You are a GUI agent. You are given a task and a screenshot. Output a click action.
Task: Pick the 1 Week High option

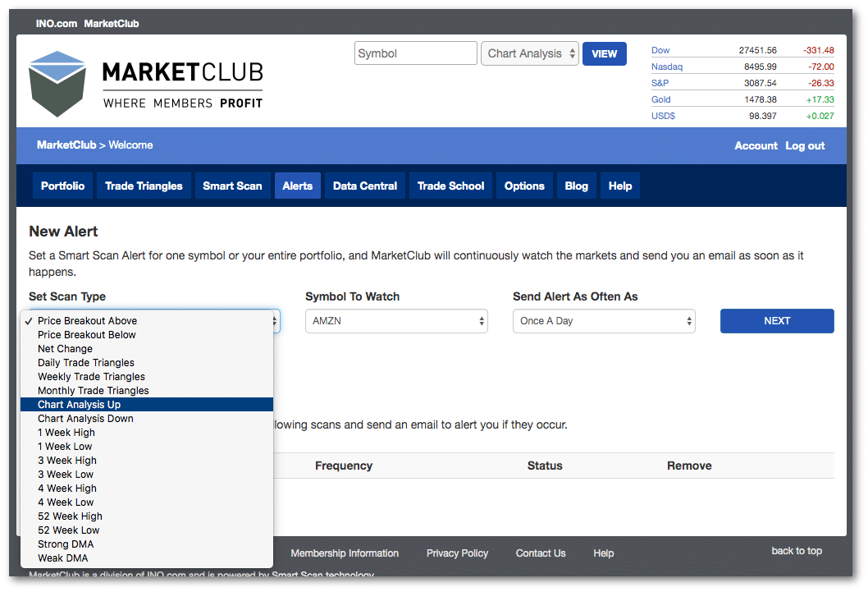coord(147,433)
